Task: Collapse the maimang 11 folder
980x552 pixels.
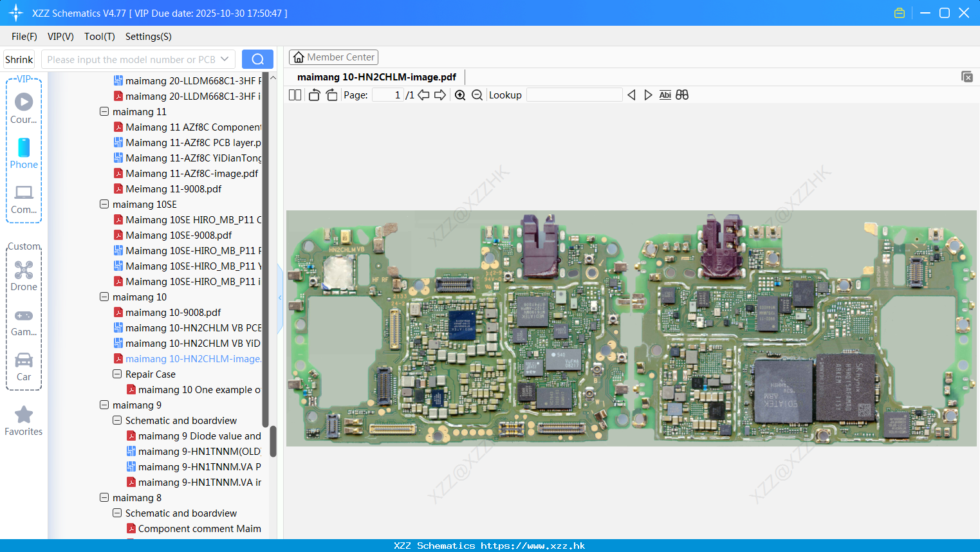Action: tap(104, 111)
